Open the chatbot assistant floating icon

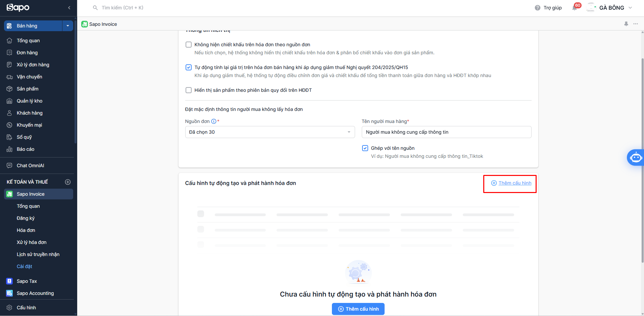(x=636, y=157)
